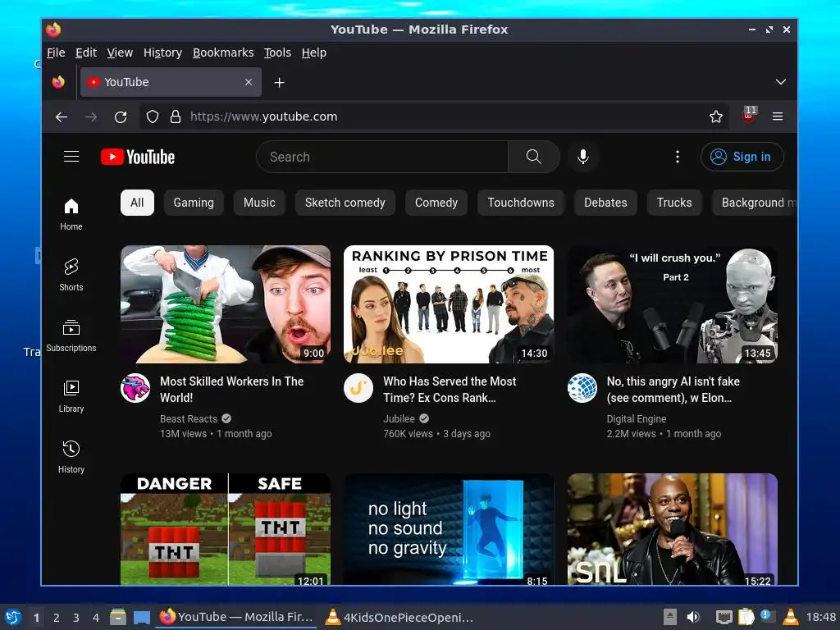Click the Sign in button
840x630 pixels.
pyautogui.click(x=742, y=157)
